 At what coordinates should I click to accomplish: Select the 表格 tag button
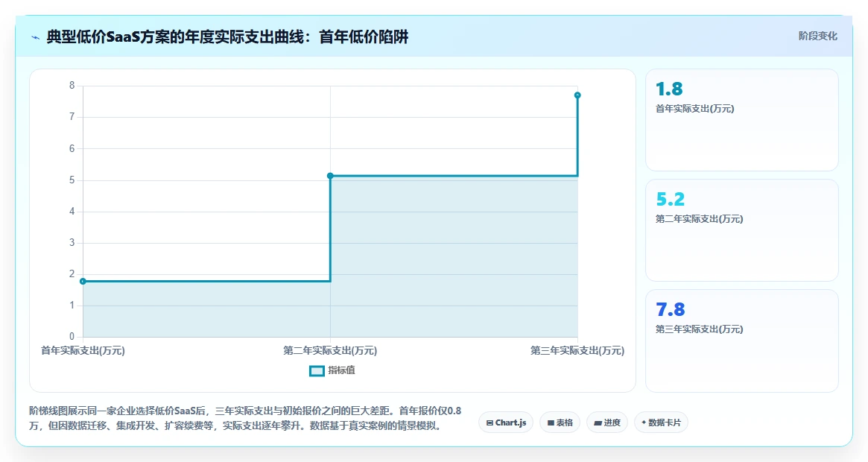[x=560, y=423]
